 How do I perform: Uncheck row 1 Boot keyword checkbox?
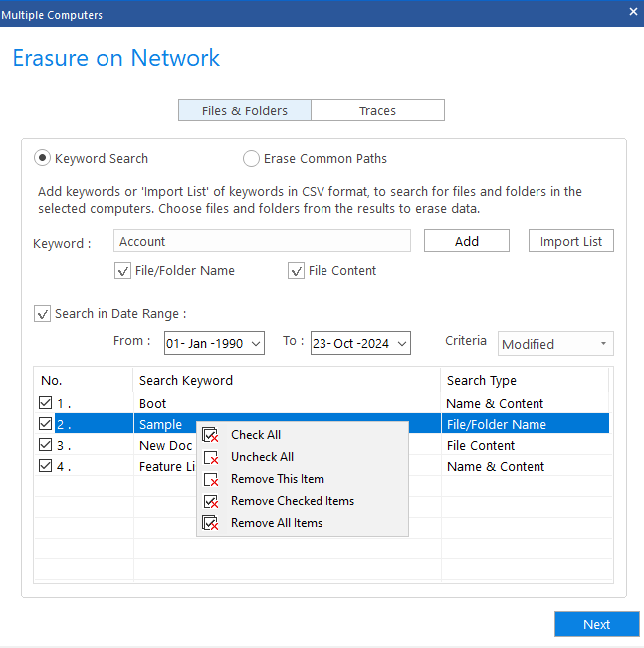[x=45, y=402]
